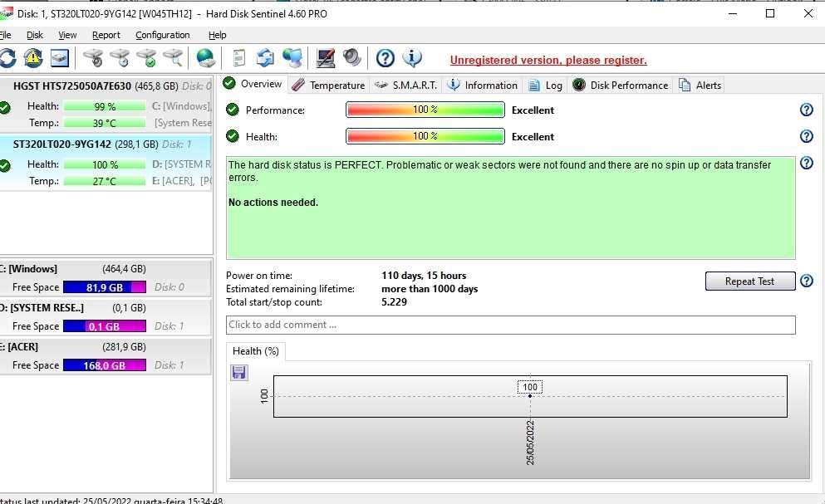
Task: Click the 81,9 GB free space bar
Action: point(104,287)
